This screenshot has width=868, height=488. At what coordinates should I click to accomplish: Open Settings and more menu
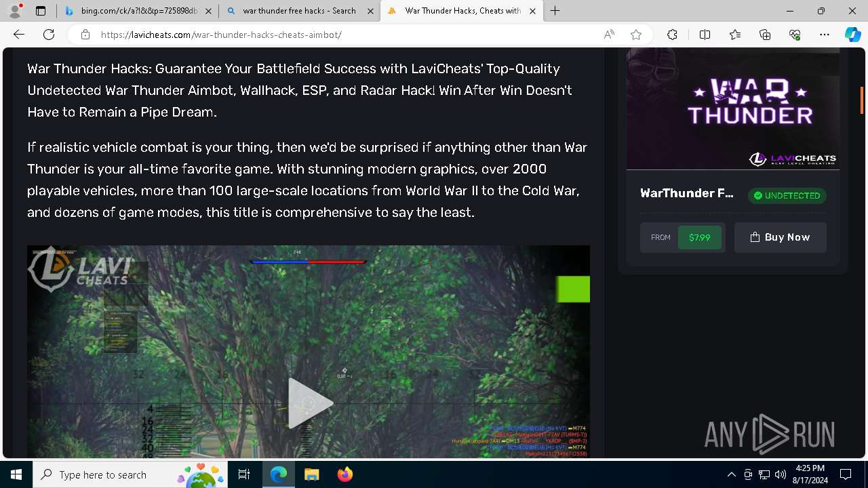825,35
